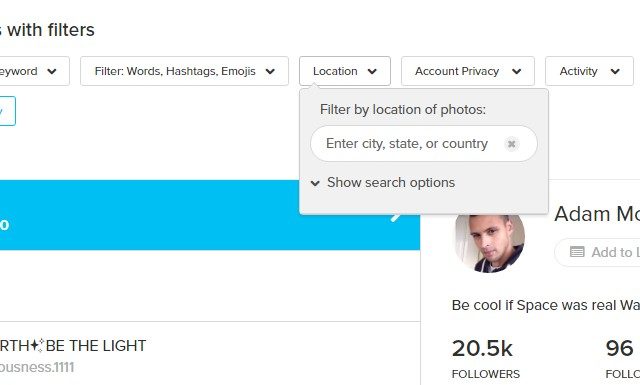The height and width of the screenshot is (385, 640).
Task: Click the blue highlighted result banner
Action: [x=210, y=215]
